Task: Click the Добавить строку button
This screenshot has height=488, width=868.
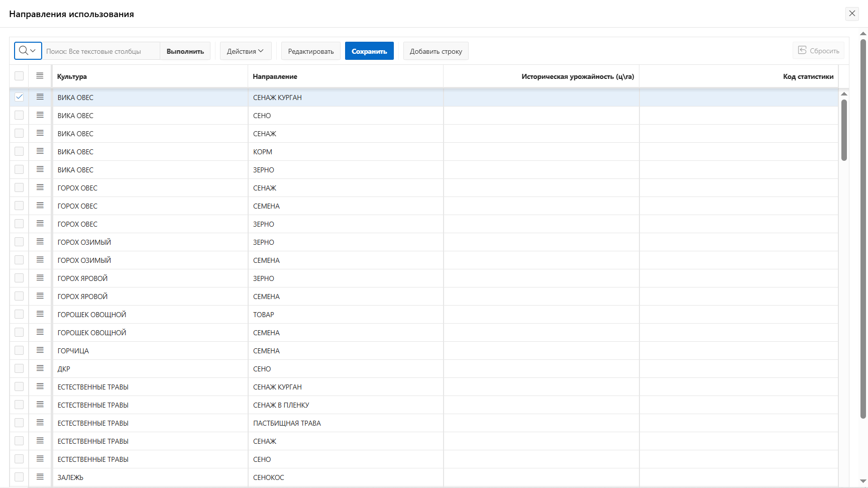Action: point(436,51)
